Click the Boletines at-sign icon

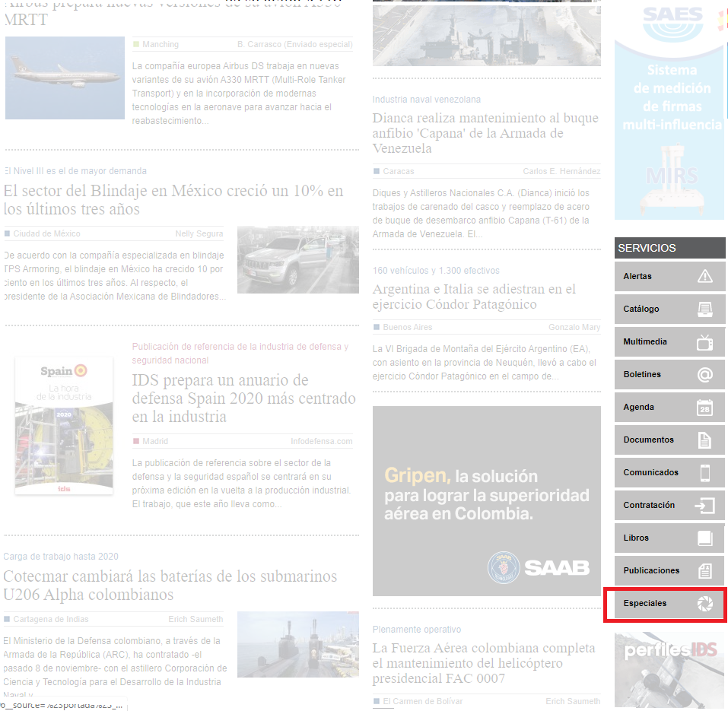pos(704,374)
